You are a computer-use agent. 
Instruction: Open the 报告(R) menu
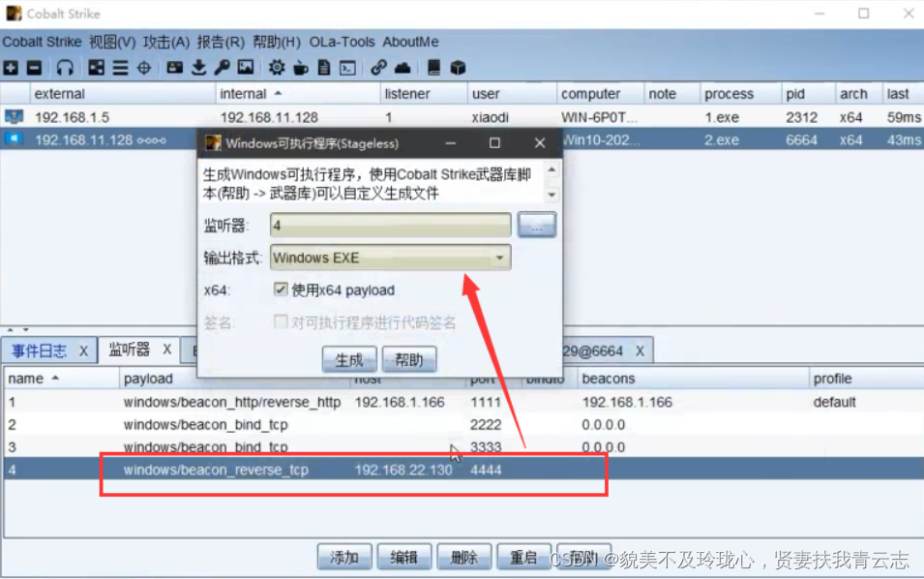click(x=221, y=42)
